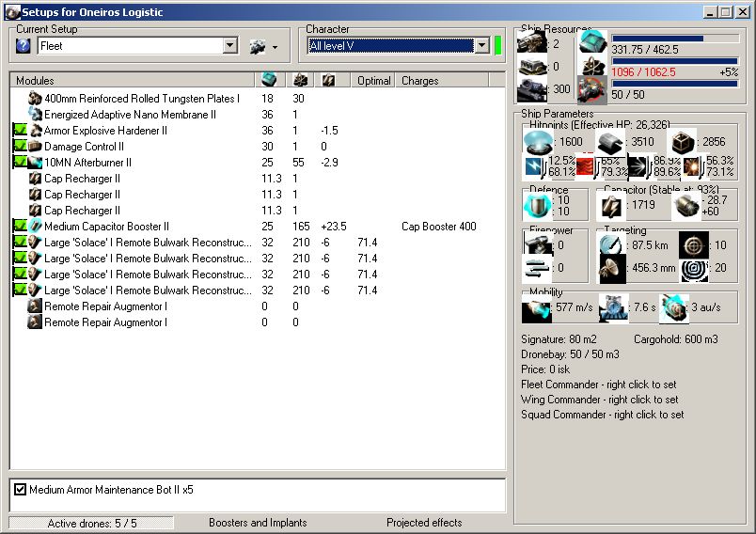This screenshot has width=756, height=534.
Task: Click the green character skill indicator
Action: [497, 46]
